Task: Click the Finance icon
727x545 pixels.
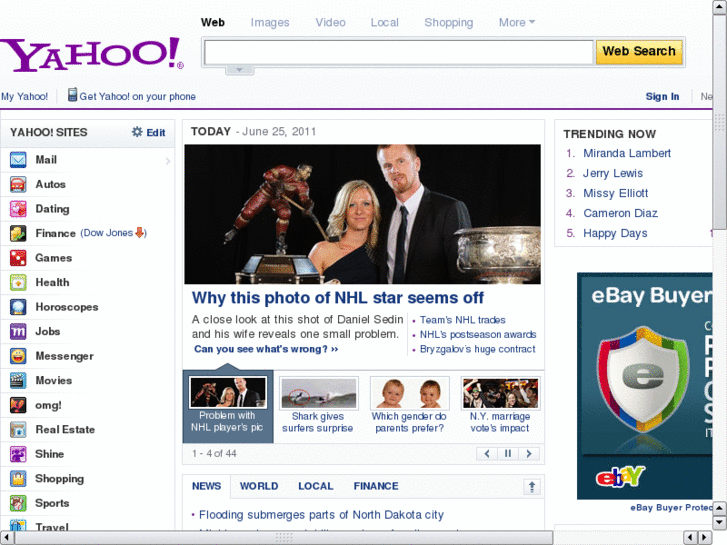Action: (x=18, y=233)
